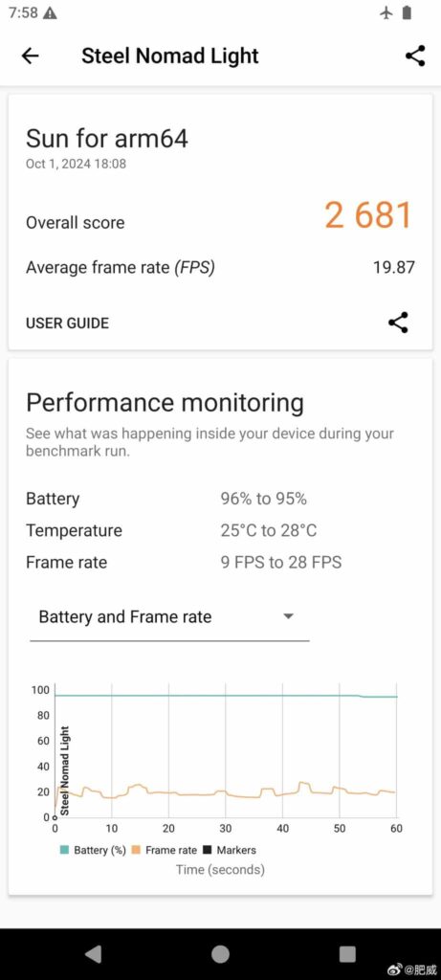Screen dimensions: 441x980
Task: Tap the Android home circle button
Action: pos(220,954)
